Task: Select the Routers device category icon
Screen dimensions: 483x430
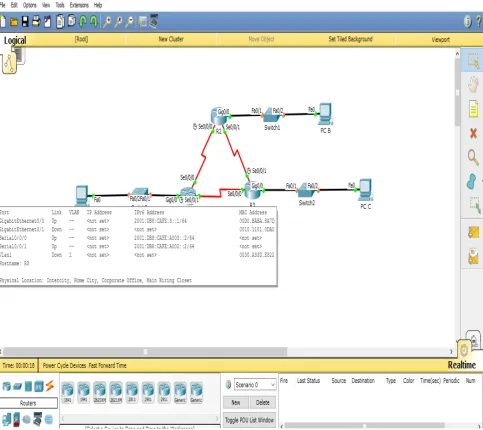Action: [7, 386]
